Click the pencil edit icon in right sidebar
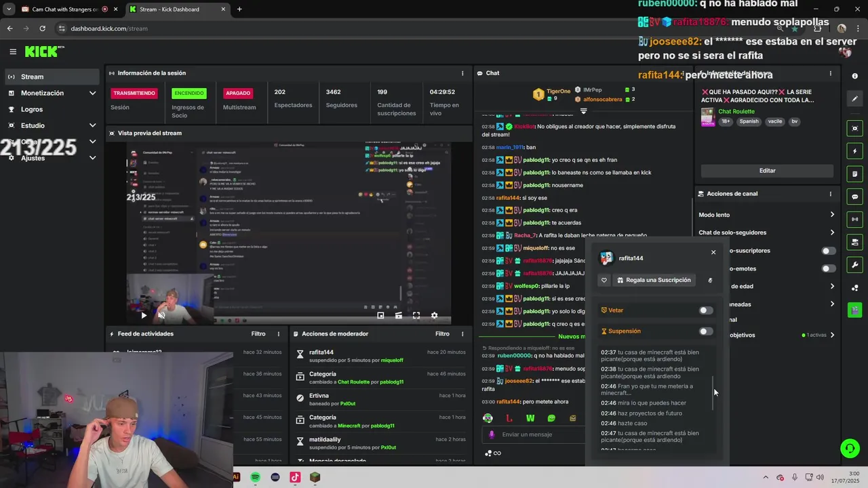868x488 pixels. point(855,99)
